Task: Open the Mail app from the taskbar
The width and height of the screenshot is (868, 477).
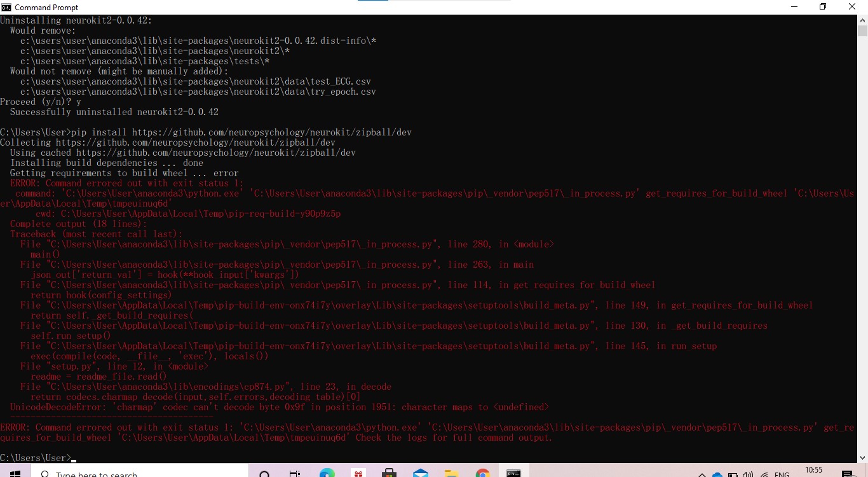Action: pos(421,473)
